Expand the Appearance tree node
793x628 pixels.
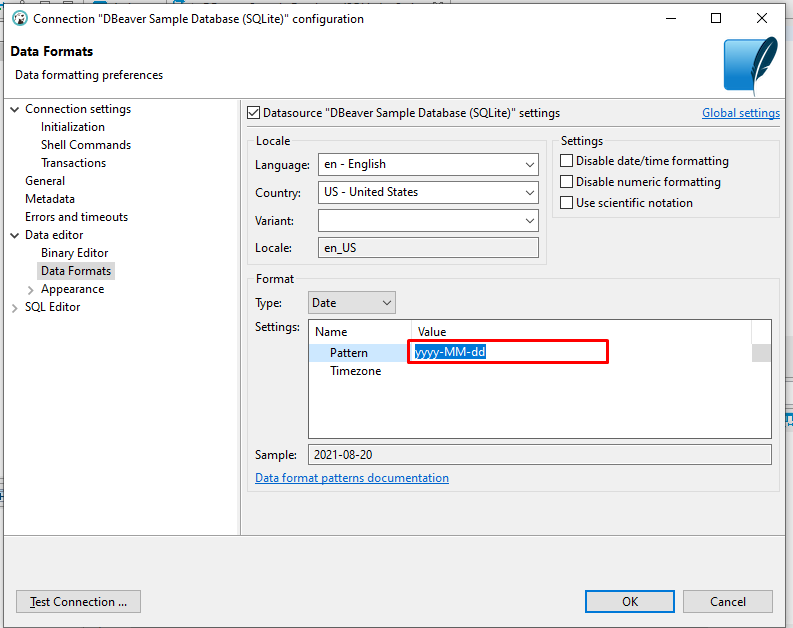click(30, 290)
